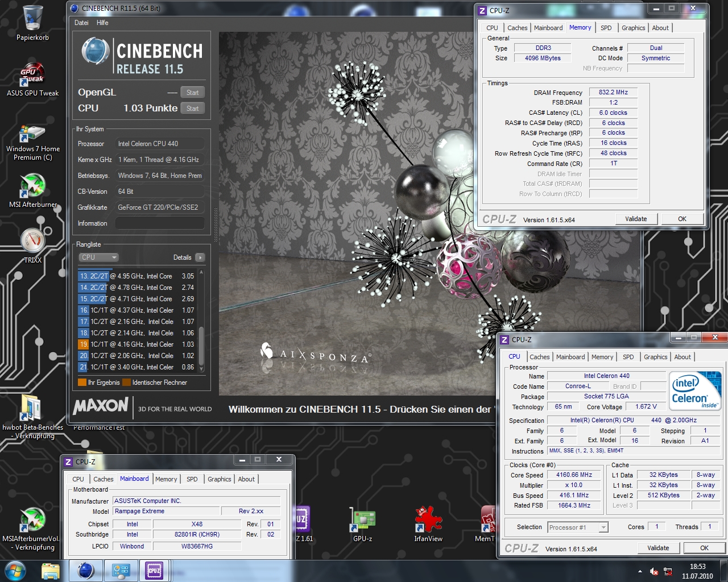Viewport: 728px width, 582px height.
Task: Switch to Cinebench taskbar button
Action: [86, 571]
